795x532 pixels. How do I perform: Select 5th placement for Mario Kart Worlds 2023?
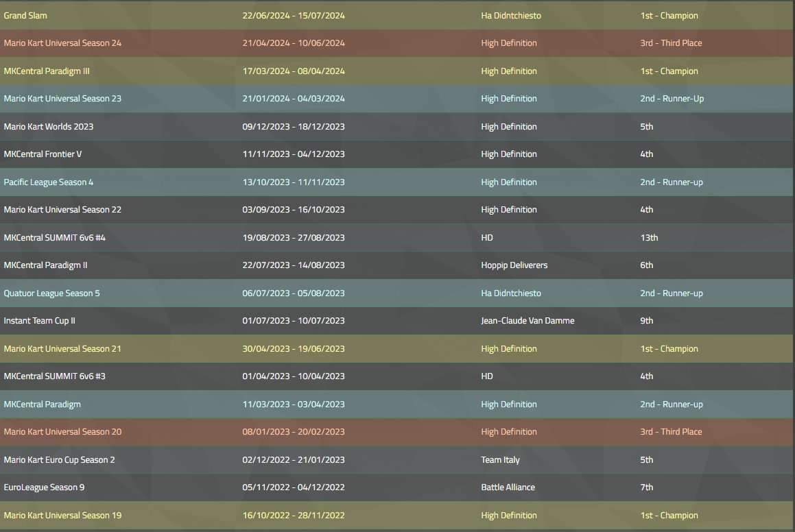646,127
